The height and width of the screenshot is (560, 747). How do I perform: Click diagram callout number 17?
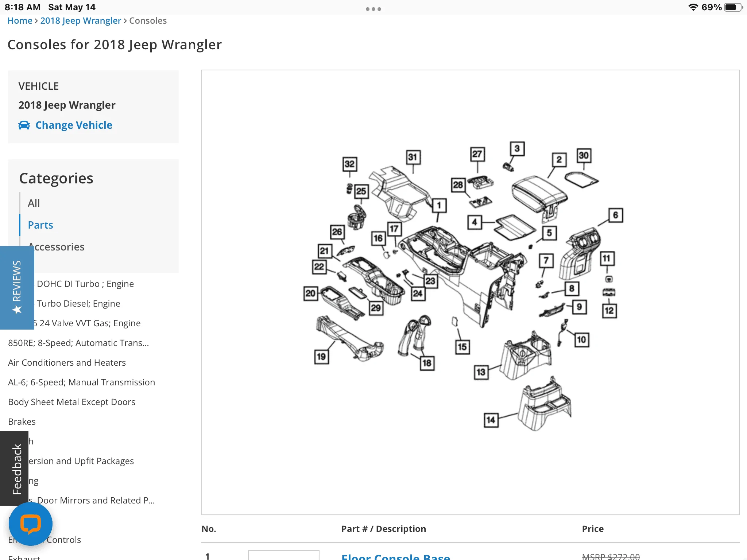coord(394,229)
